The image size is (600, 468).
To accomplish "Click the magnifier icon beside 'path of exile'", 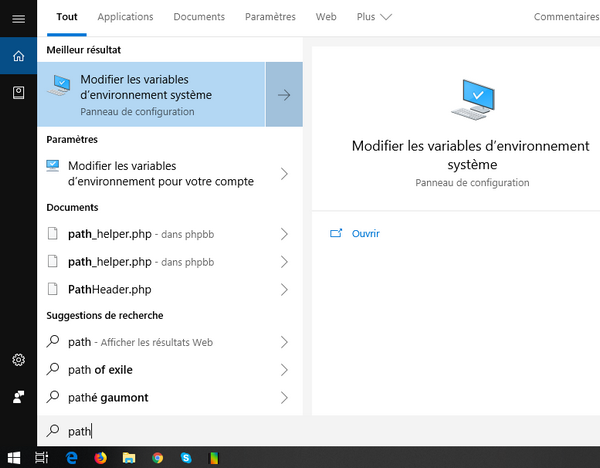I will 53,369.
